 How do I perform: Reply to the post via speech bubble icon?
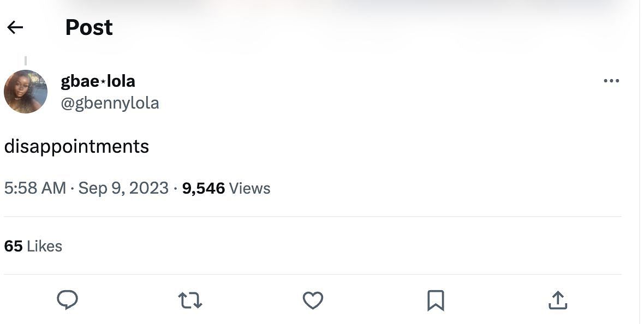[x=67, y=300]
